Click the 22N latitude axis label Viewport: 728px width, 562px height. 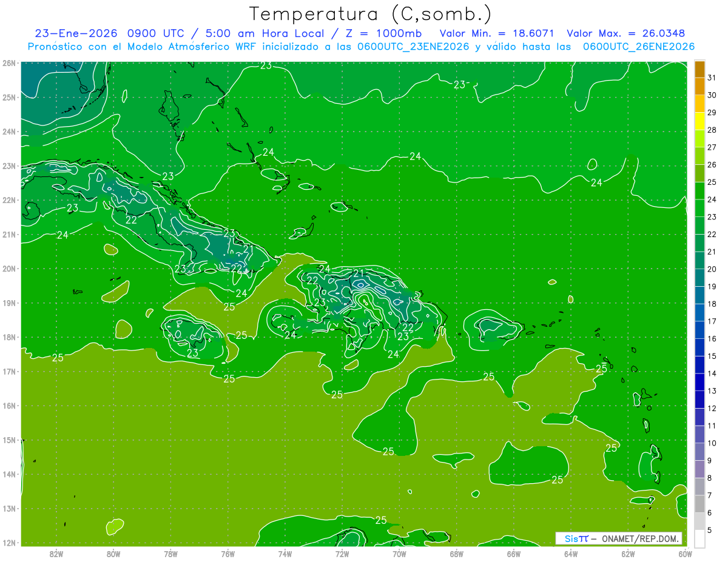click(8, 200)
